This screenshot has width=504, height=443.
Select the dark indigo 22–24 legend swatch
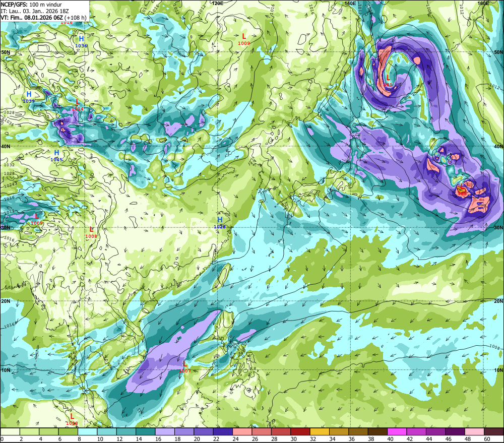pyautogui.click(x=223, y=431)
